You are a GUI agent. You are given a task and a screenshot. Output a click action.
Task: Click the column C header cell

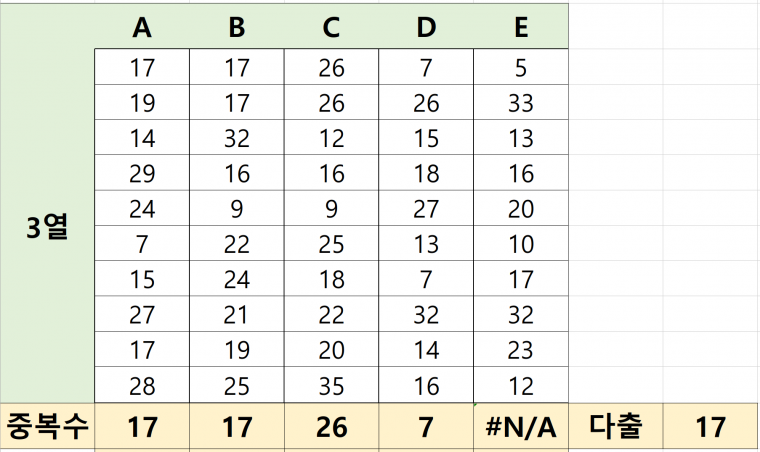[331, 28]
